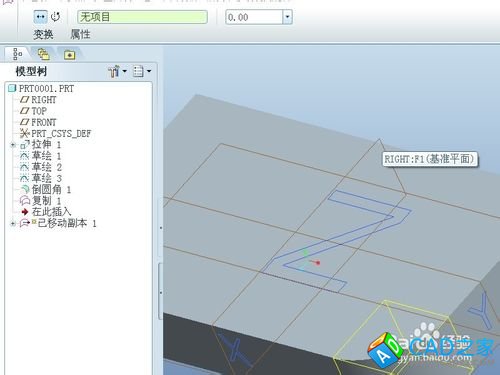Click the PRT0001.PRT part icon
The width and height of the screenshot is (500, 375).
(x=12, y=88)
